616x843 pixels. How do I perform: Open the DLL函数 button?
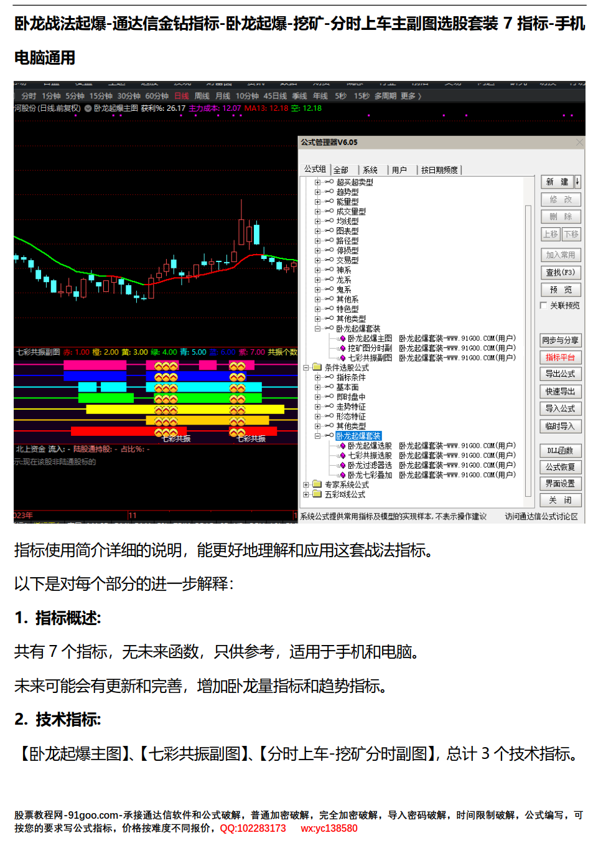[561, 451]
